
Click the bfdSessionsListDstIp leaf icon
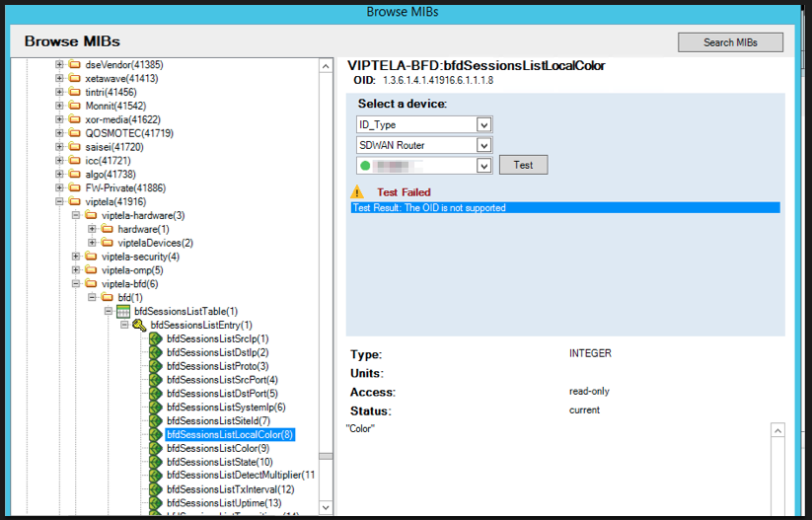(x=156, y=352)
